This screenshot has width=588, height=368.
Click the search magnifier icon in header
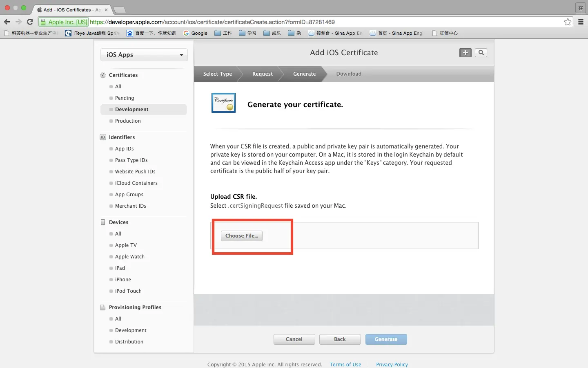point(481,53)
